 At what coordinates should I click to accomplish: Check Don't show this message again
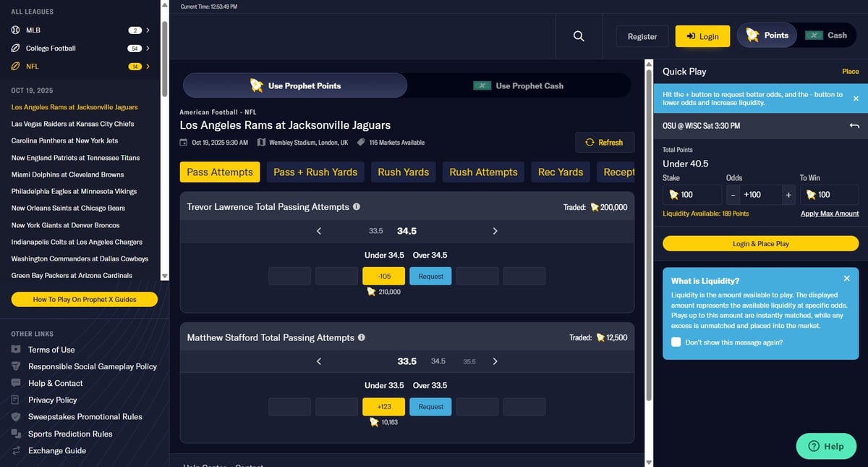[676, 342]
